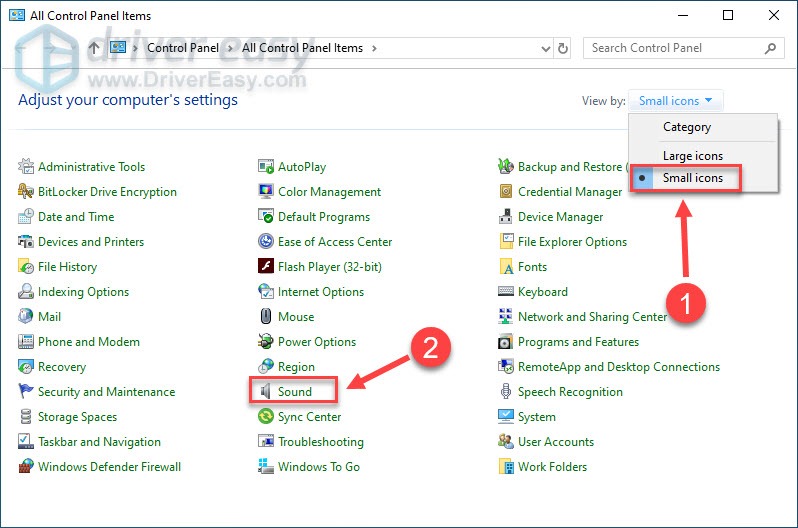Image resolution: width=798 pixels, height=528 pixels.
Task: Click the Windows Defender Firewall icon
Action: [26, 467]
